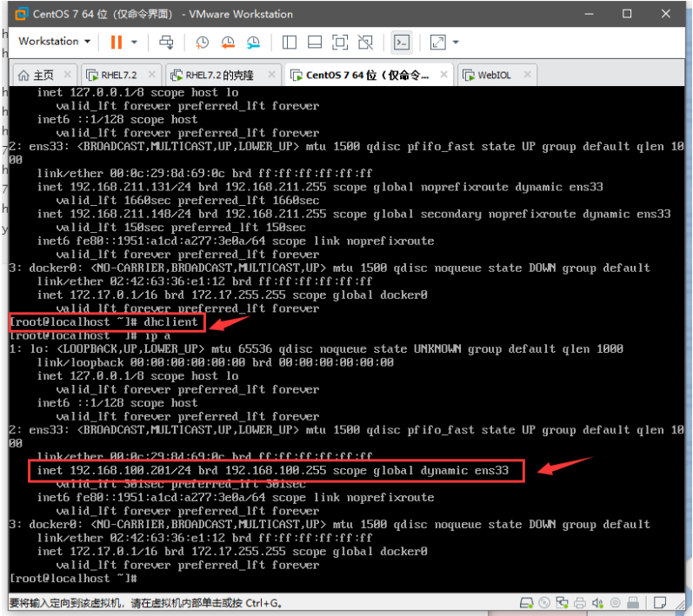Click the '1: lo: <LOOPBACK,UP,LOWER_UP>' line
Image resolution: width=693 pixels, height=616 pixels.
(x=317, y=349)
